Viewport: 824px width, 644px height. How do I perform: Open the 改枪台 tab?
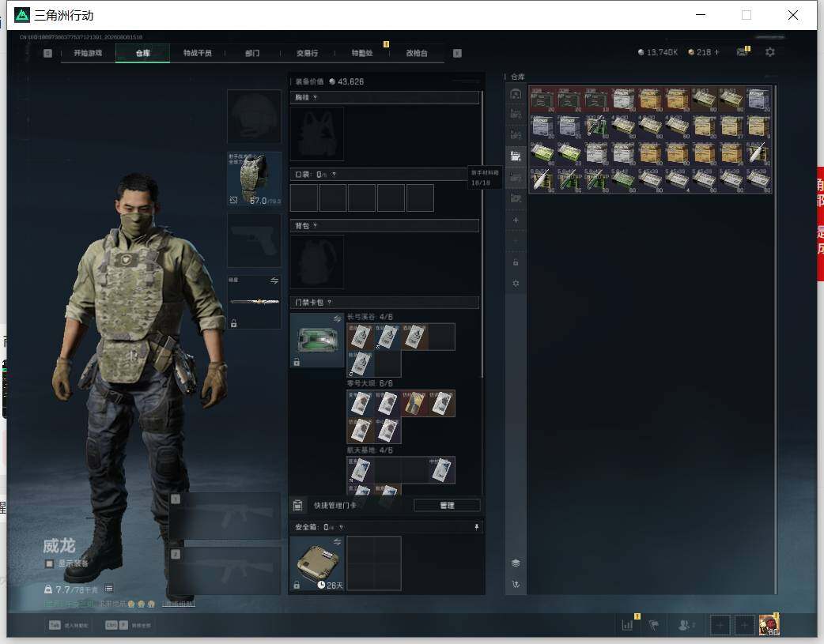point(417,53)
